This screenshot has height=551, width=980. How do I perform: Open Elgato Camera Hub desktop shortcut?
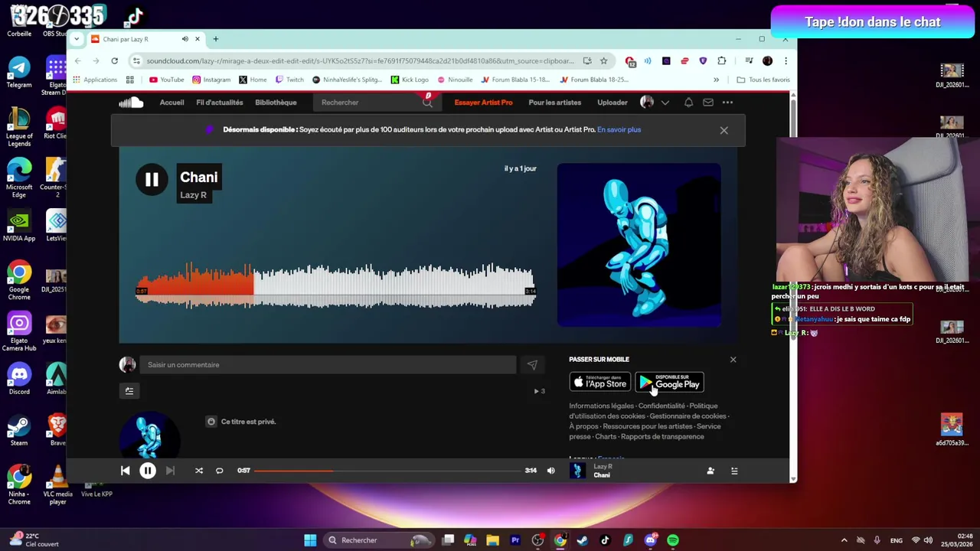pyautogui.click(x=19, y=332)
